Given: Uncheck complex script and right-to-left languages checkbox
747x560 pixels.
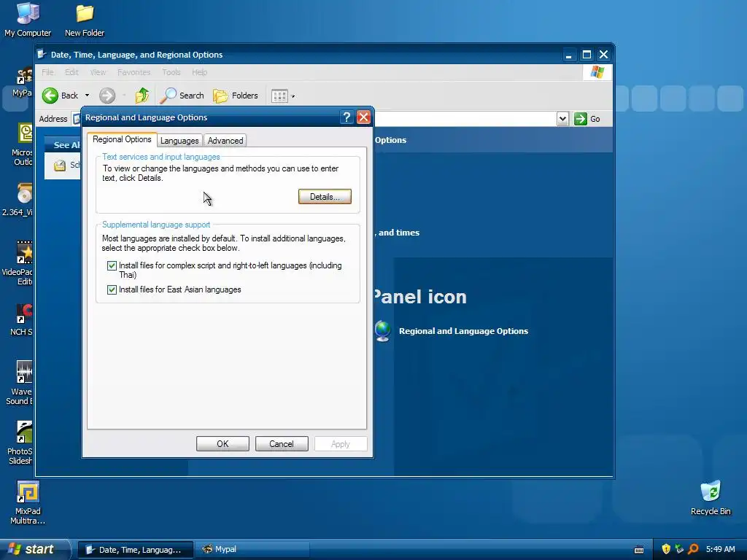Looking at the screenshot, I should (x=112, y=265).
